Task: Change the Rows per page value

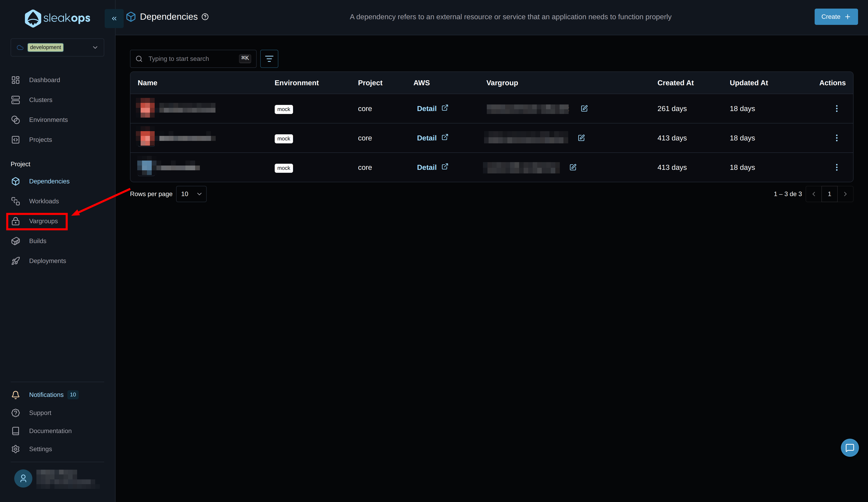Action: pos(191,194)
